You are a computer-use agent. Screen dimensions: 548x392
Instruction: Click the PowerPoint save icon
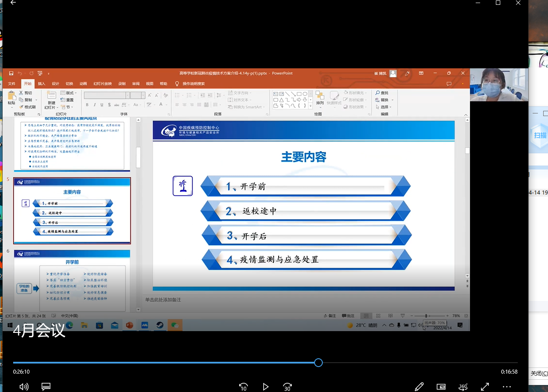(11, 73)
